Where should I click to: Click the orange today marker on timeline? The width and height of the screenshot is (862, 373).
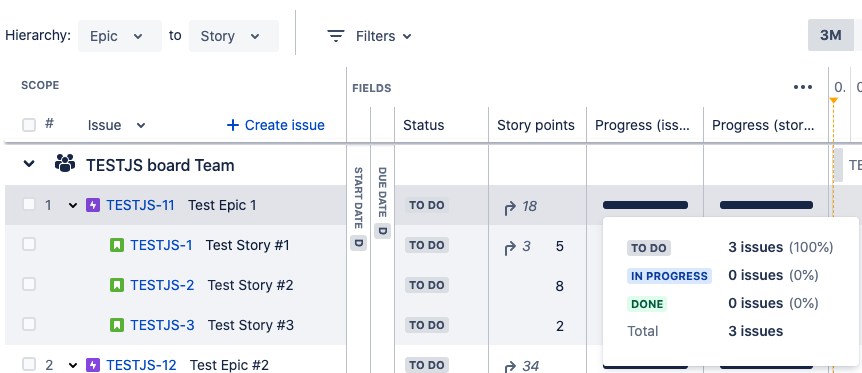(833, 100)
